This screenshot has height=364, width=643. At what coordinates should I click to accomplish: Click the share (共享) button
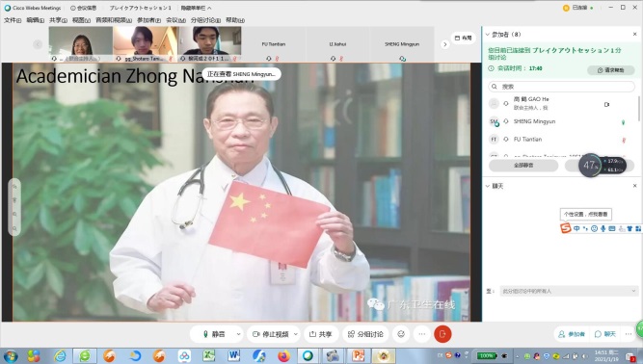(321, 334)
